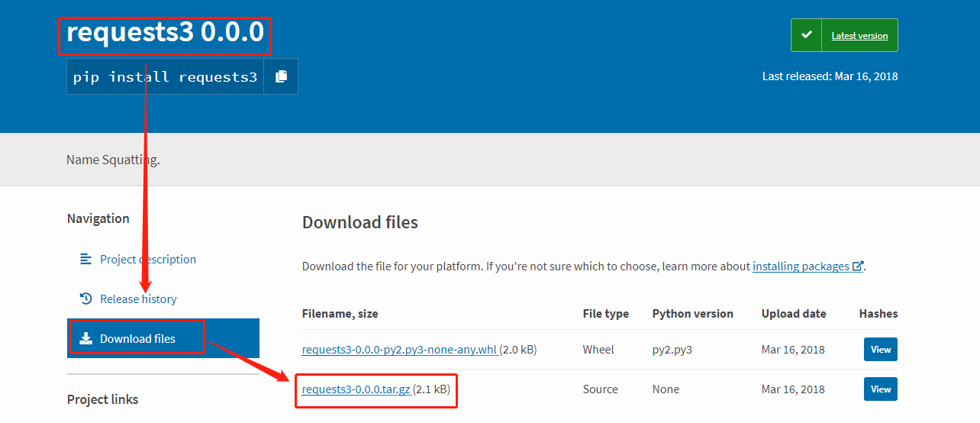Click the Wheel file type cell
Image resolution: width=980 pixels, height=423 pixels.
pyautogui.click(x=598, y=350)
